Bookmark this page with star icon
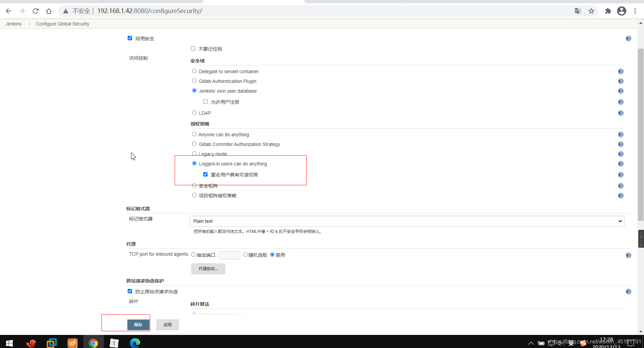Screen dimensions: 644x348 coord(592,11)
